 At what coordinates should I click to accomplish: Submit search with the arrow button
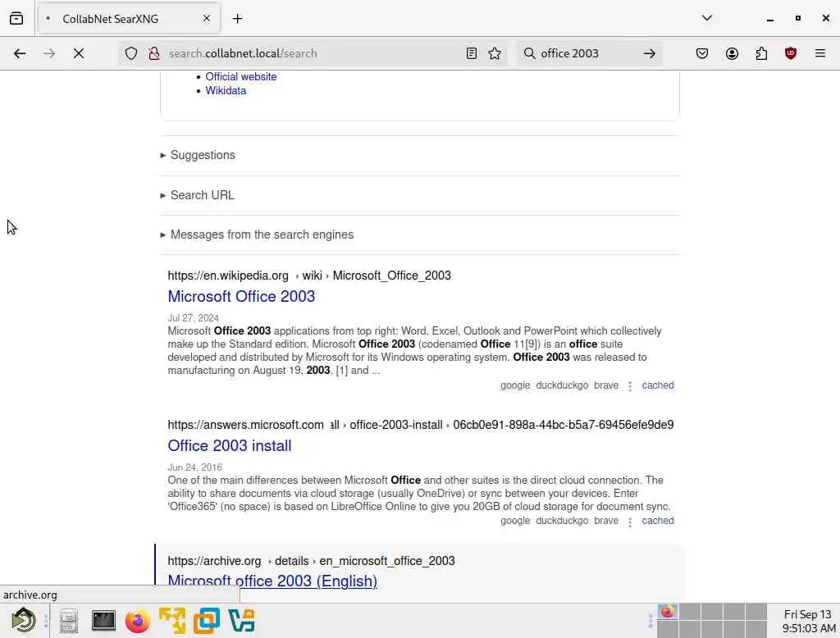click(650, 53)
